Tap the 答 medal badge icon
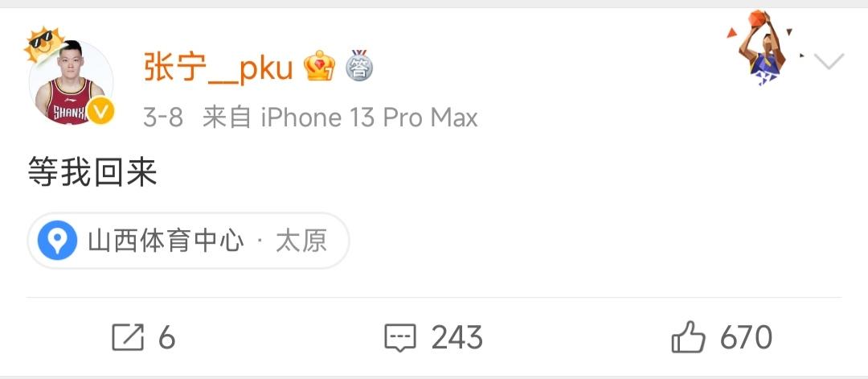The image size is (868, 379). tap(359, 65)
